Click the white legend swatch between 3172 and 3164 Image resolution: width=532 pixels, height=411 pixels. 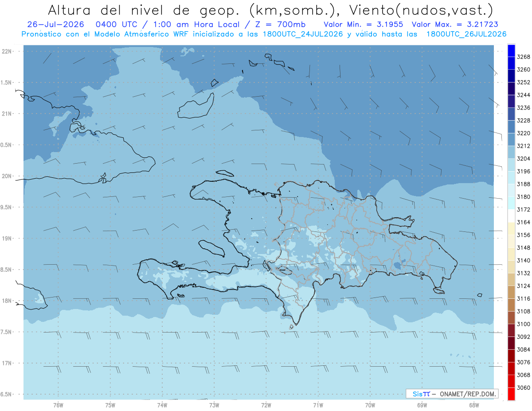[511, 215]
